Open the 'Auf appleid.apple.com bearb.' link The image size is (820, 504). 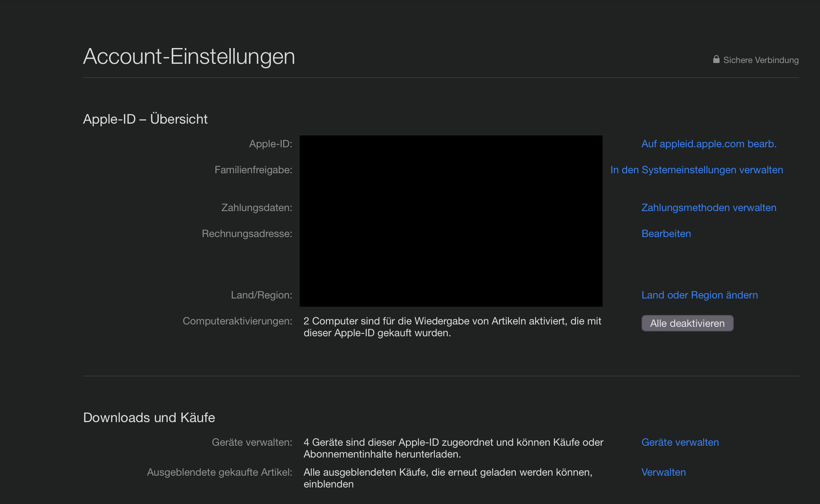click(x=709, y=144)
